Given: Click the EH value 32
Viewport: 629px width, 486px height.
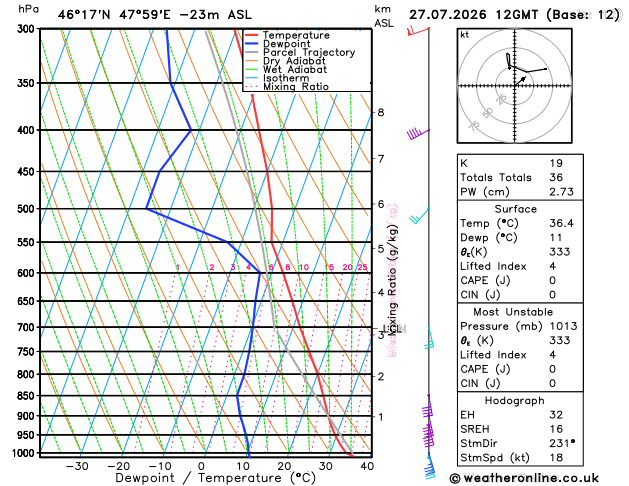Looking at the screenshot, I should pos(556,415).
